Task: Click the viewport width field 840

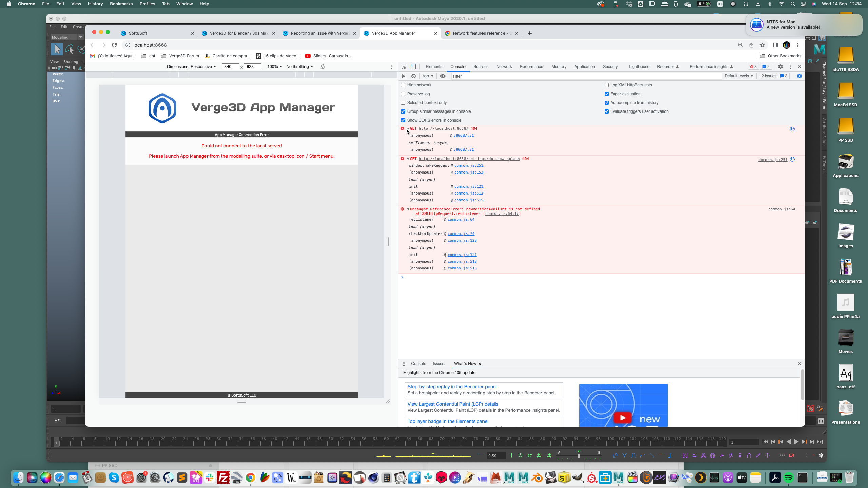Action: pos(230,67)
